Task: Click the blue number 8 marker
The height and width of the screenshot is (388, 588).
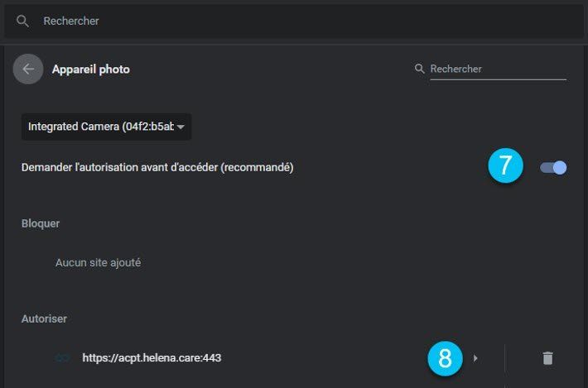Action: (445, 358)
